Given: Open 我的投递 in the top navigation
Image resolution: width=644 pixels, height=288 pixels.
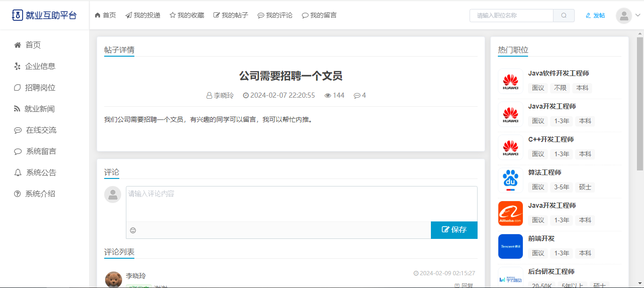Looking at the screenshot, I should [x=143, y=15].
